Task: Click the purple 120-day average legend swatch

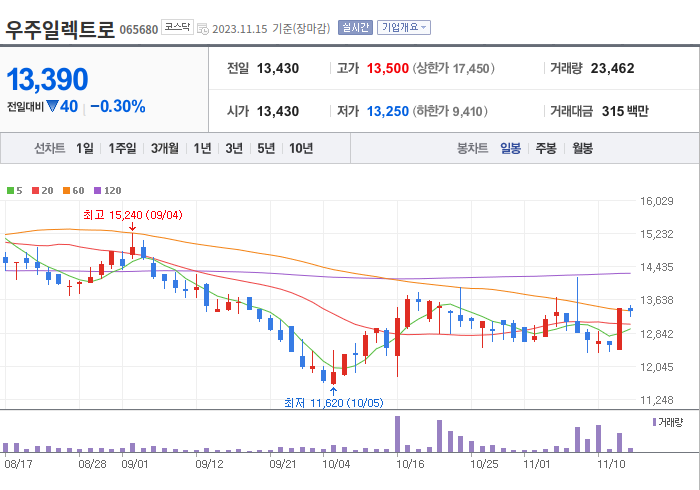Action: click(x=97, y=191)
